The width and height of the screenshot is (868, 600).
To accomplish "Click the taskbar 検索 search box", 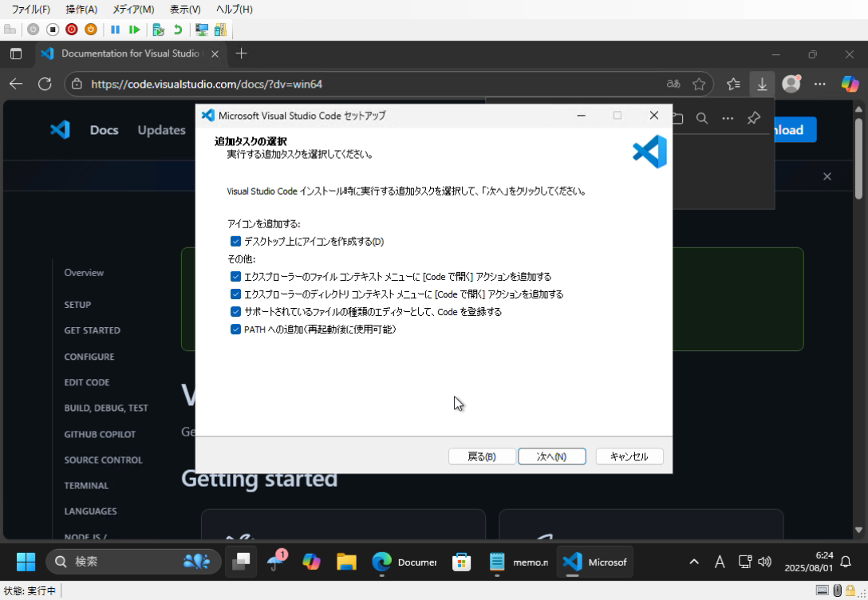I will (133, 562).
